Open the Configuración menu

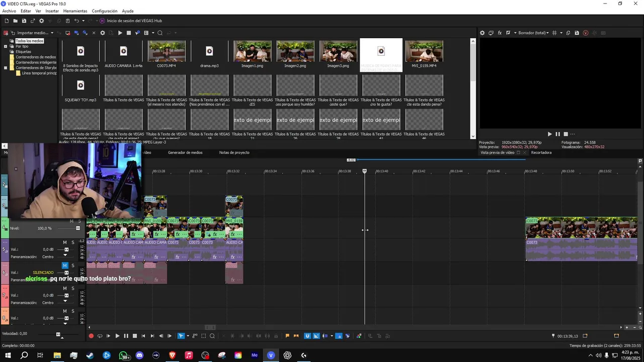(105, 11)
